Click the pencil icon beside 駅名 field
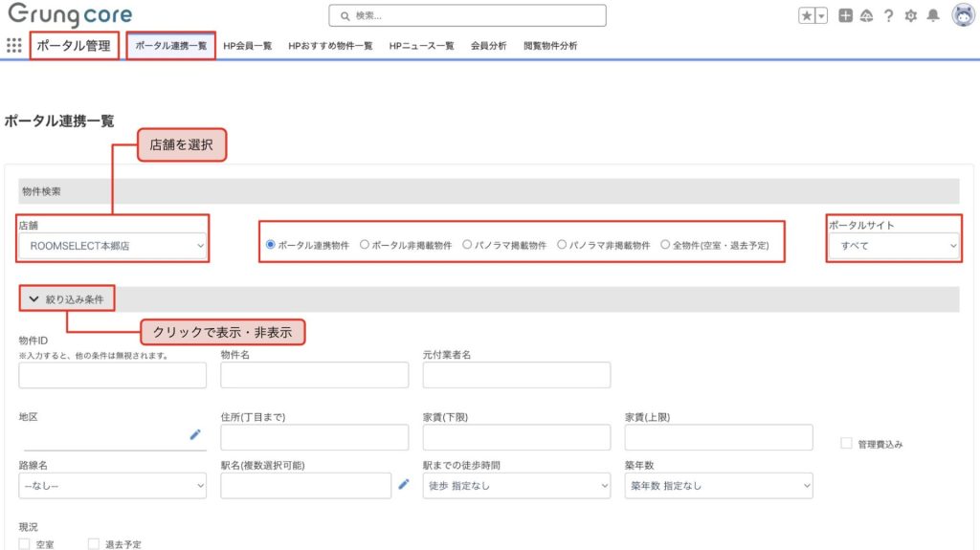 (x=404, y=485)
